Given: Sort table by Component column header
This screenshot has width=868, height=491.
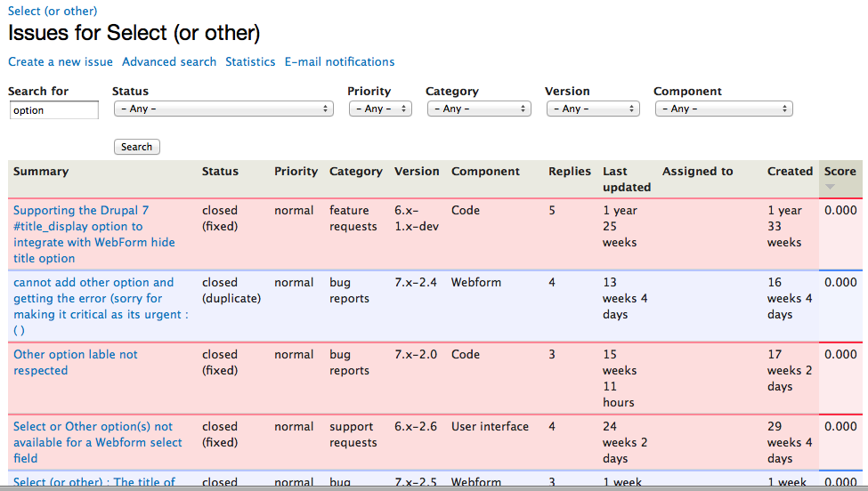Looking at the screenshot, I should click(x=485, y=172).
